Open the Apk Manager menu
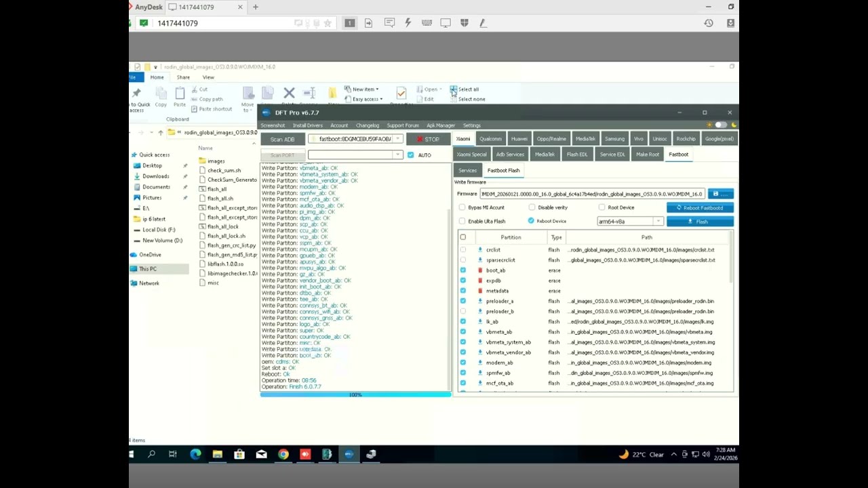 click(441, 125)
